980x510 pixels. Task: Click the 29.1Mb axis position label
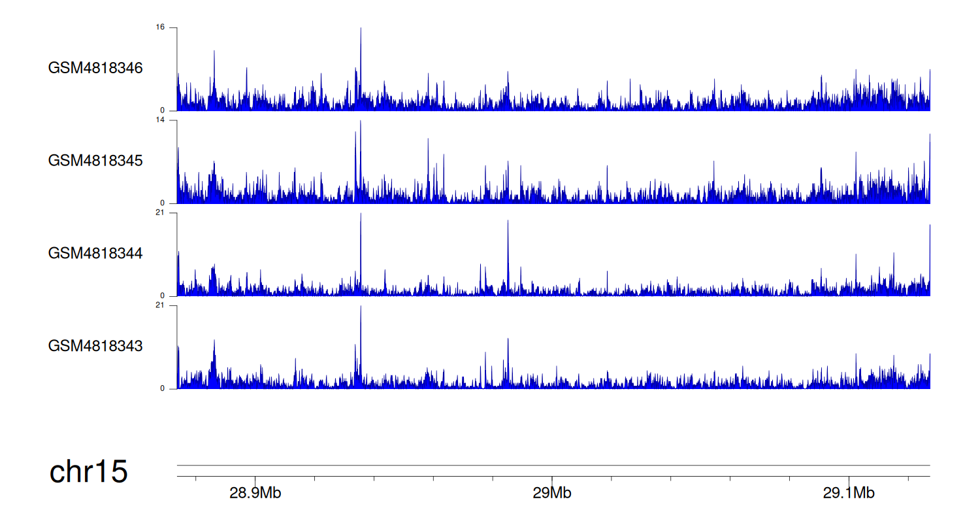point(849,493)
